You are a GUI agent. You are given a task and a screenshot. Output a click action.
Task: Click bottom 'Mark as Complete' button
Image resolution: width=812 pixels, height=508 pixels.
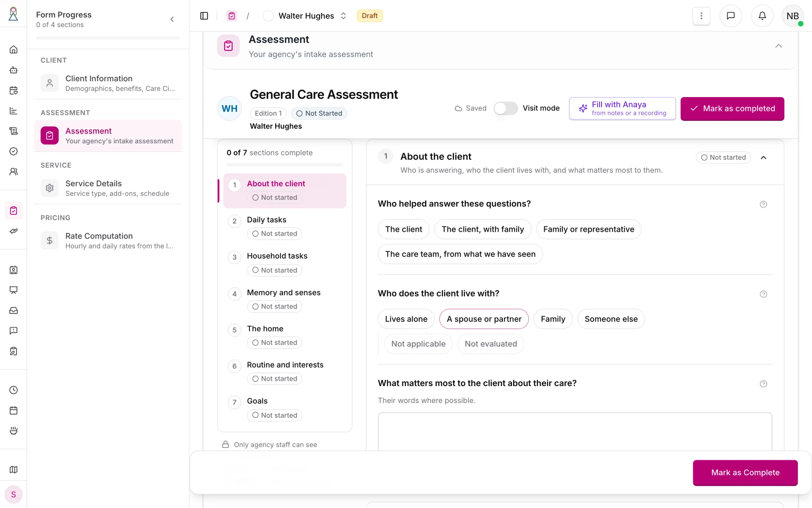pos(745,473)
